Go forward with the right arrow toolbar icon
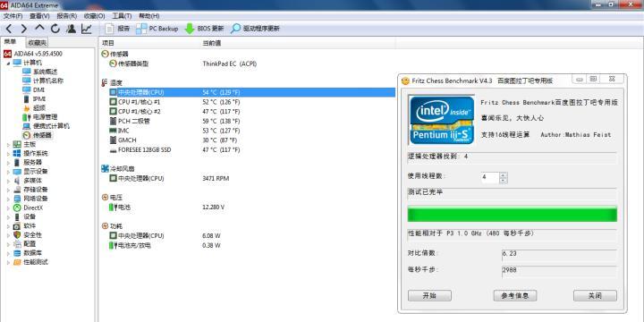644x322 pixels. [23, 29]
